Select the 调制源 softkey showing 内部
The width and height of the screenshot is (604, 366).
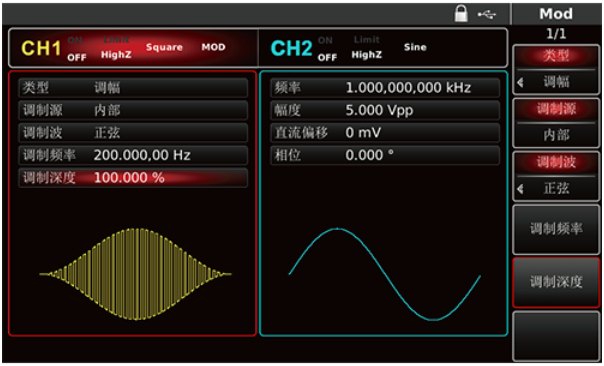pos(556,123)
